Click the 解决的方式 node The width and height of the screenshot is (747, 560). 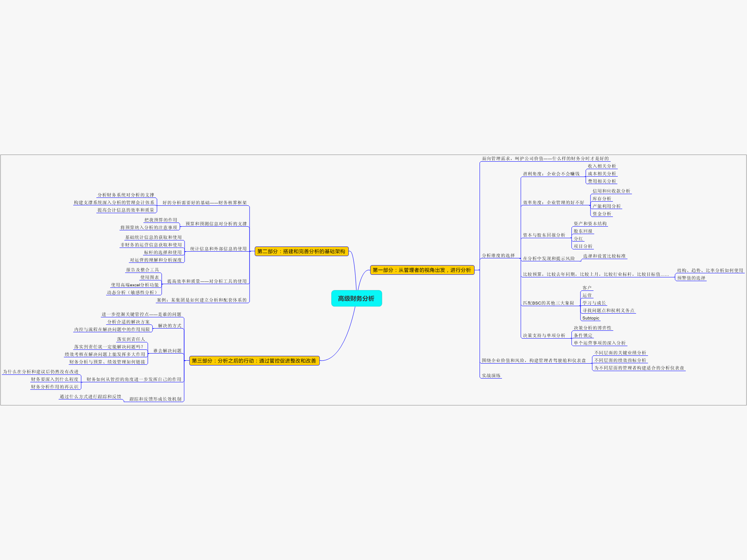coord(170,326)
